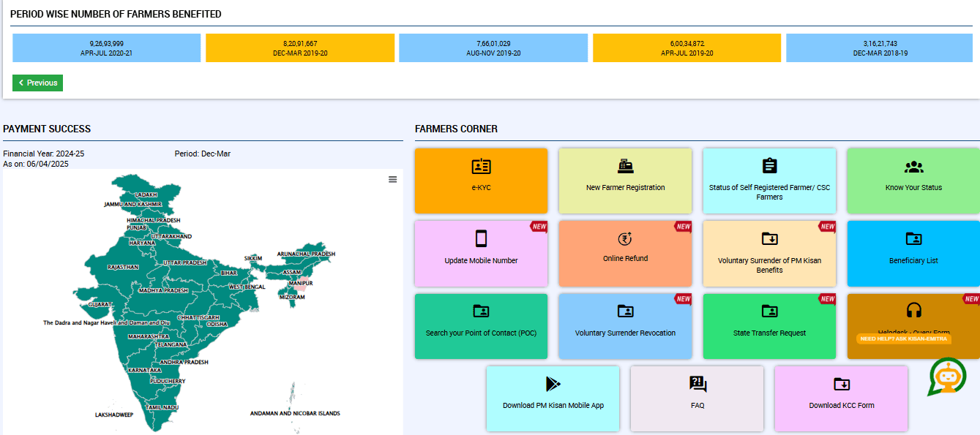Select Arunachal Pradesh on the map
The image size is (980, 435).
coord(306,255)
